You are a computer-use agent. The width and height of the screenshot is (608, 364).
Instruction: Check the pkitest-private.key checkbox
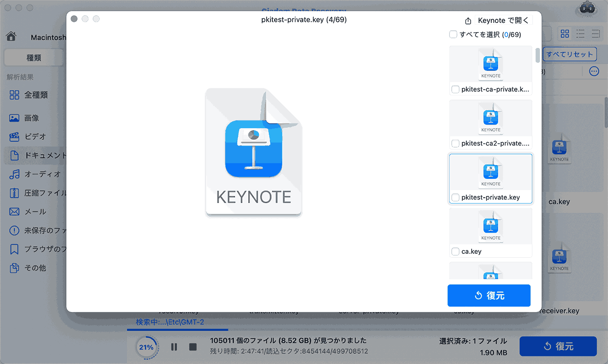455,198
